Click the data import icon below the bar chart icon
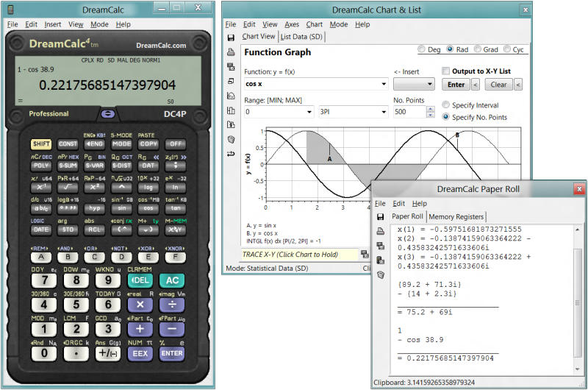 231,124
